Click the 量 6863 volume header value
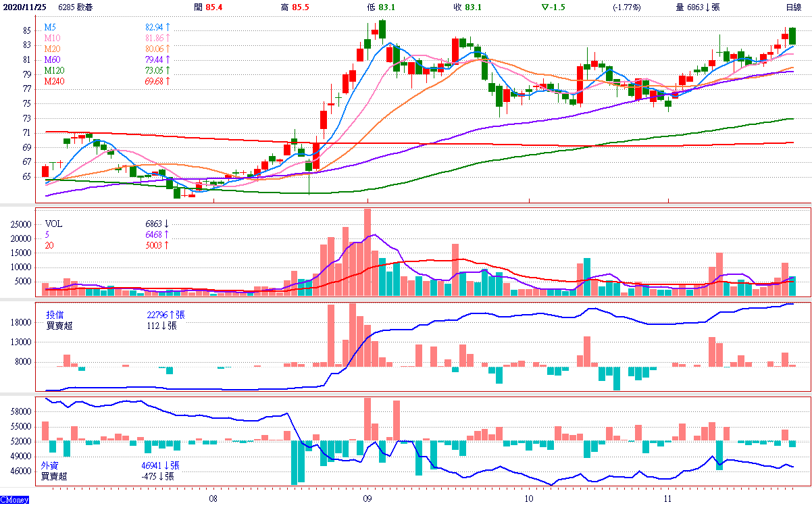The width and height of the screenshot is (812, 512). pyautogui.click(x=698, y=7)
